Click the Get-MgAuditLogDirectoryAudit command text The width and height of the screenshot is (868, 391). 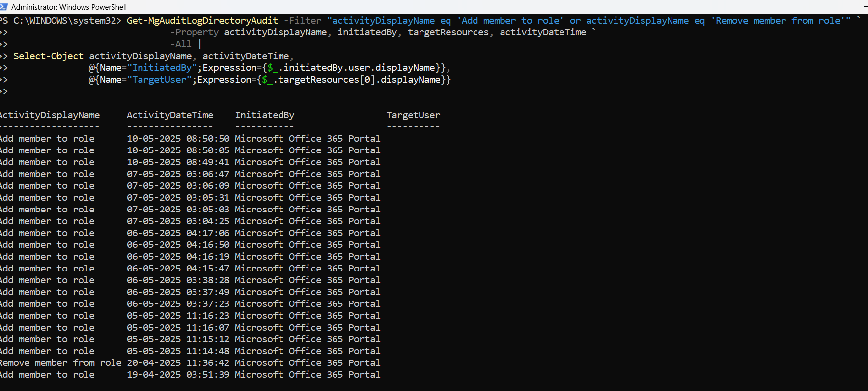click(x=202, y=21)
